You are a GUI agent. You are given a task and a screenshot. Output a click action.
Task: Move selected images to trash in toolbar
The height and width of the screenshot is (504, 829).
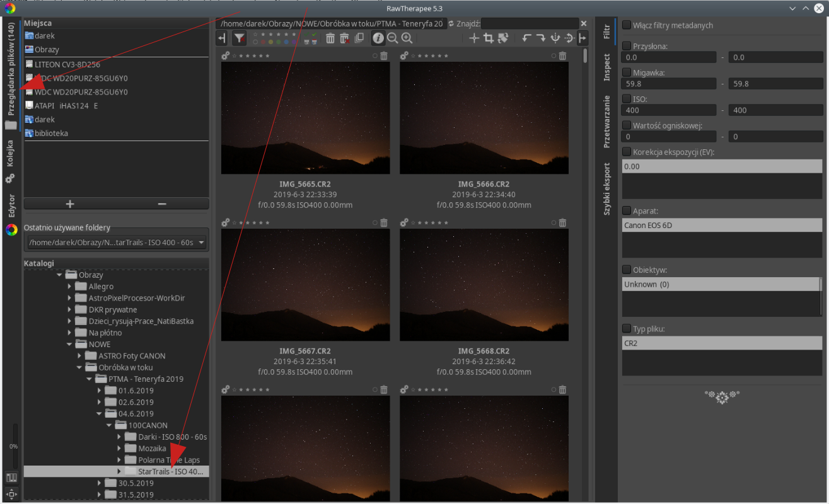point(330,38)
